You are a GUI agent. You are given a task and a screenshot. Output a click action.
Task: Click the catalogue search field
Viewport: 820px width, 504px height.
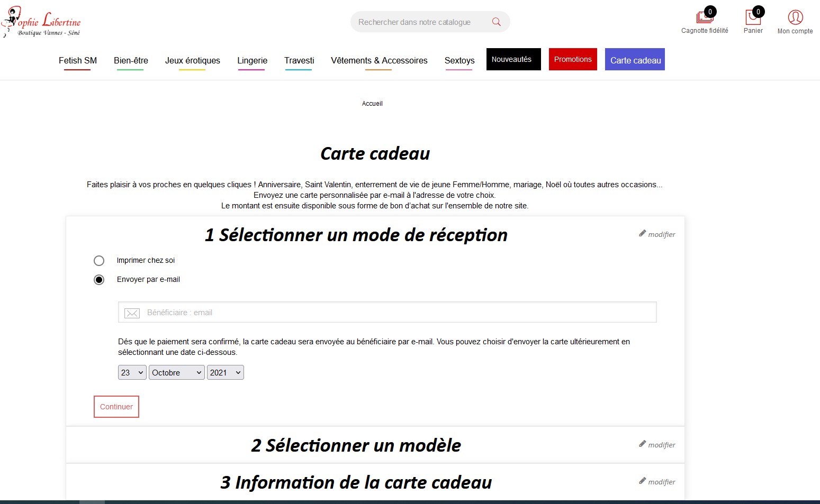[x=418, y=22]
